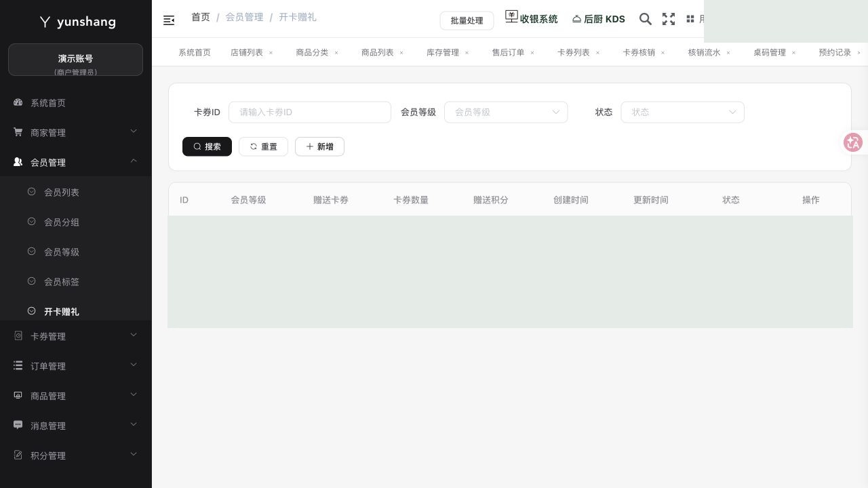Screen dimensions: 868x488
Task: Switch to the 卡券核销 tab
Action: tap(639, 52)
